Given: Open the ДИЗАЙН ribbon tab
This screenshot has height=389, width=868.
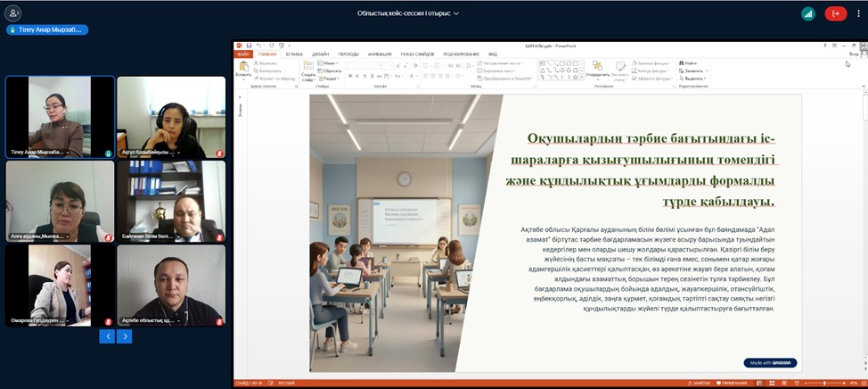Looking at the screenshot, I should click(320, 54).
